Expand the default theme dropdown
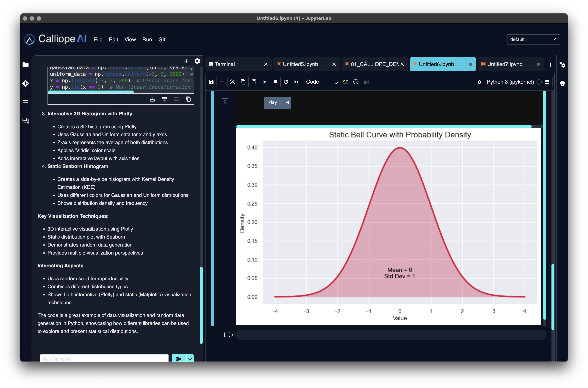The height and width of the screenshot is (388, 588). [533, 39]
